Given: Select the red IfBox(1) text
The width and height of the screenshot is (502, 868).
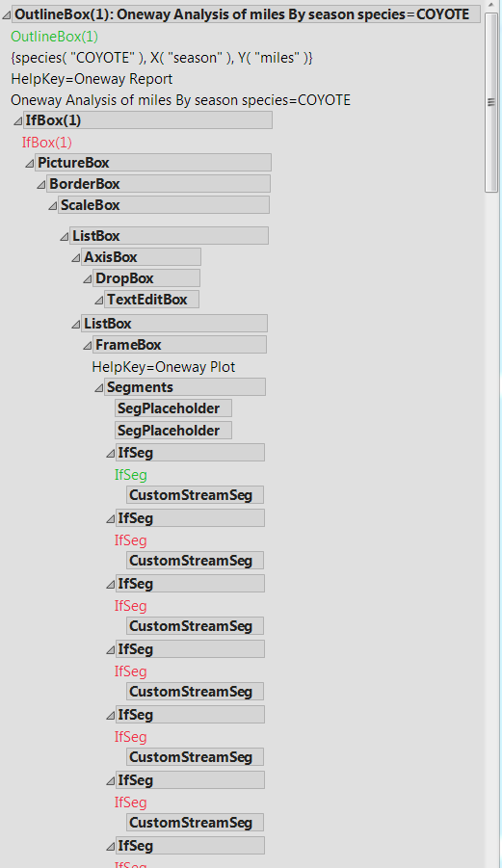Looking at the screenshot, I should pos(47,143).
